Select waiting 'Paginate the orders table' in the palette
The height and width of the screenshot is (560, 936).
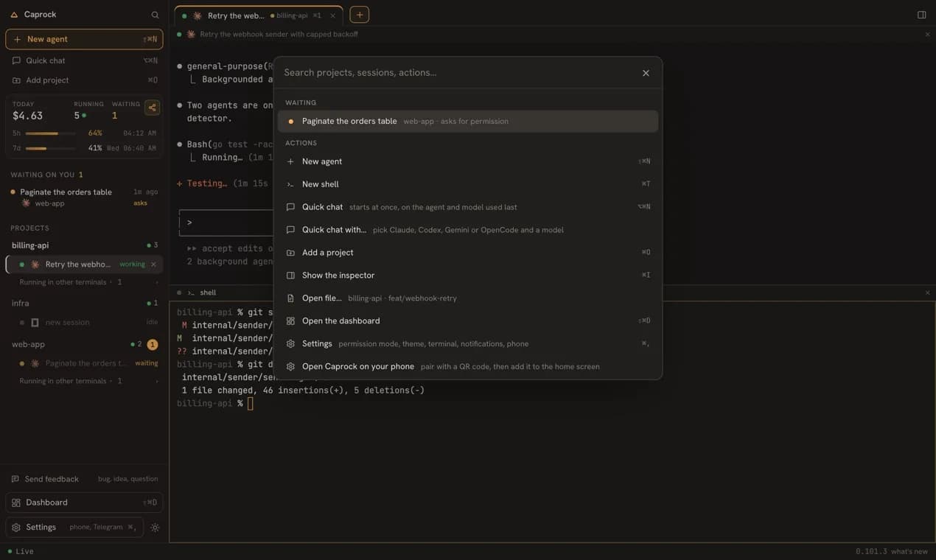(x=468, y=122)
